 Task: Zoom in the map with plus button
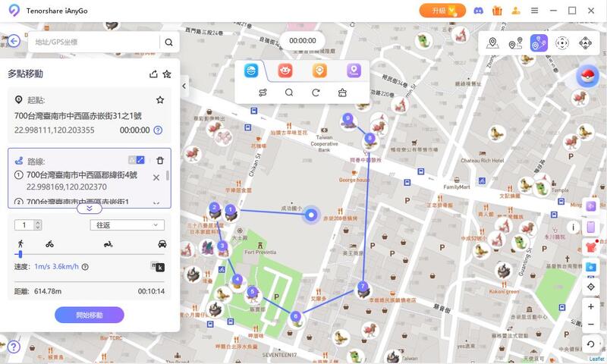point(591,307)
